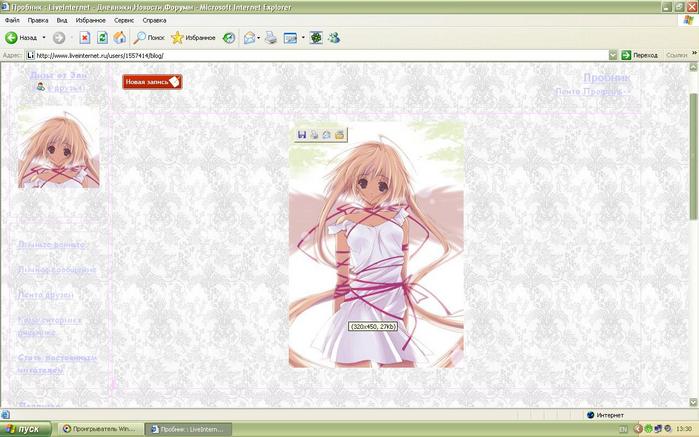The height and width of the screenshot is (437, 699).
Task: Click the EN language indicator
Action: click(623, 429)
